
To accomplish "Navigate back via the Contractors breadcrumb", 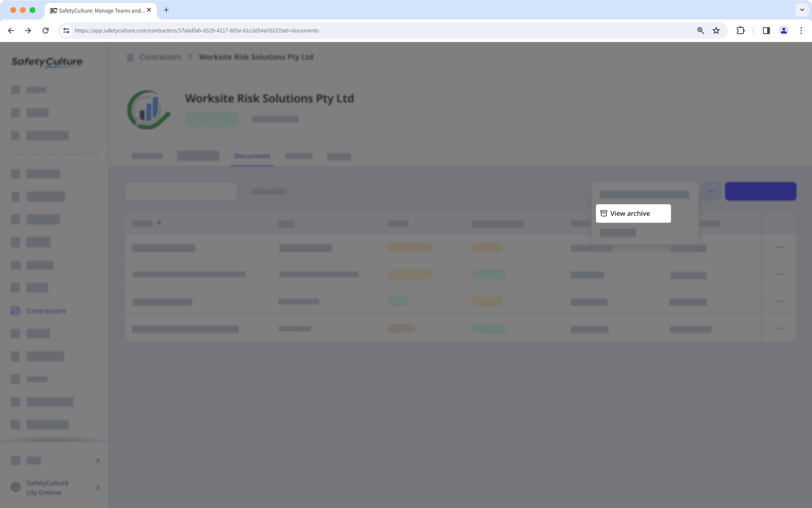I will tap(160, 57).
